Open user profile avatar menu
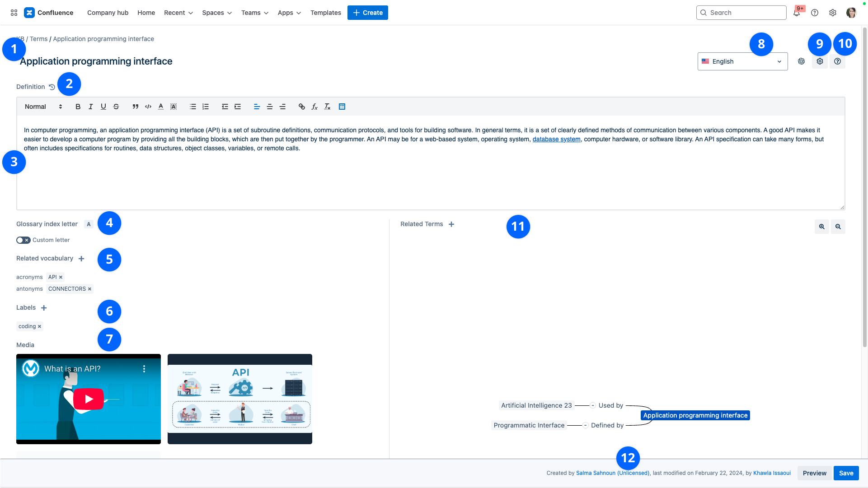The width and height of the screenshot is (868, 488). (x=851, y=13)
